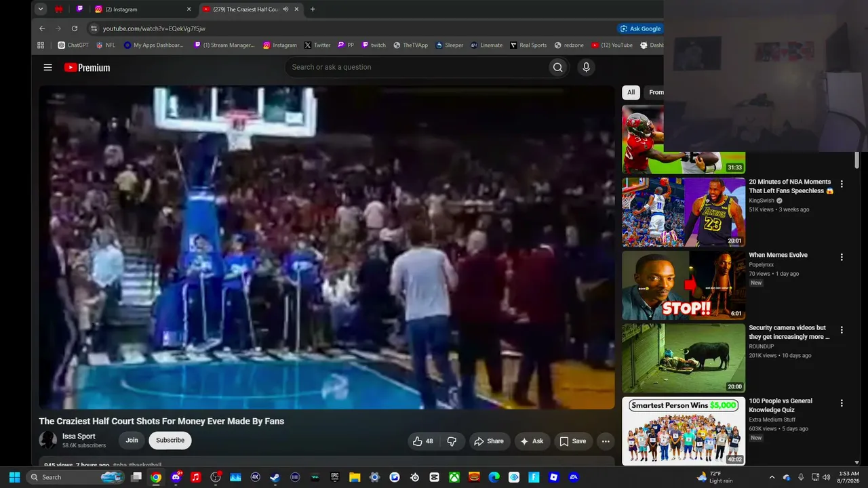
Task: Open the YouTube guide hamburger menu
Action: pyautogui.click(x=47, y=67)
